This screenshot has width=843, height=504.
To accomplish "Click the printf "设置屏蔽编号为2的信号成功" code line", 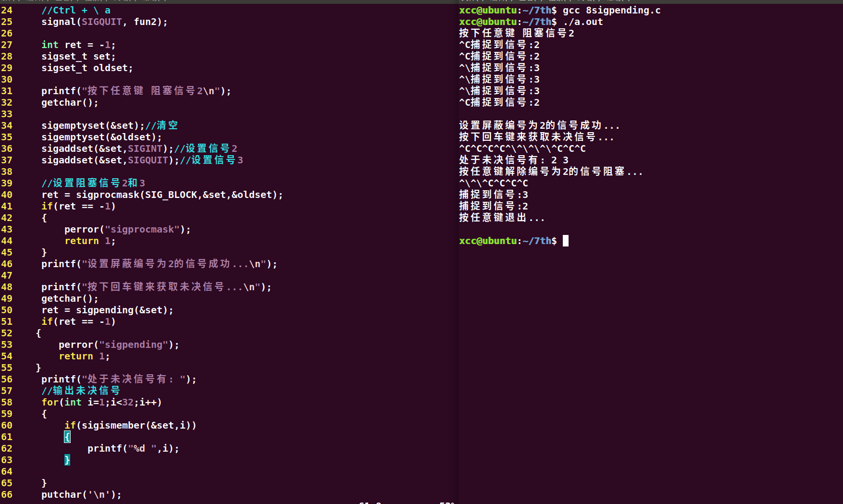I will [x=159, y=264].
